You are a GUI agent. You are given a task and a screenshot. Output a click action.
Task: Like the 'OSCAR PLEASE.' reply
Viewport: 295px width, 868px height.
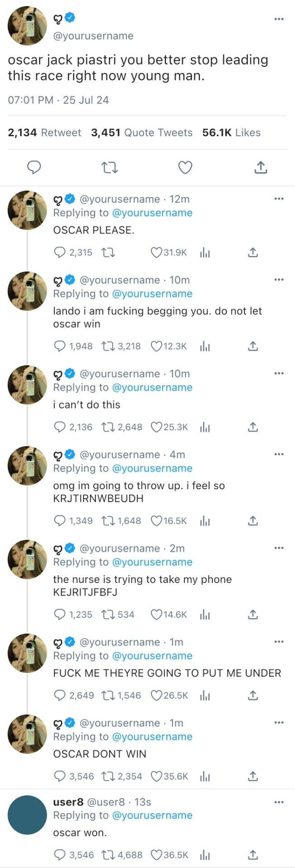157,252
